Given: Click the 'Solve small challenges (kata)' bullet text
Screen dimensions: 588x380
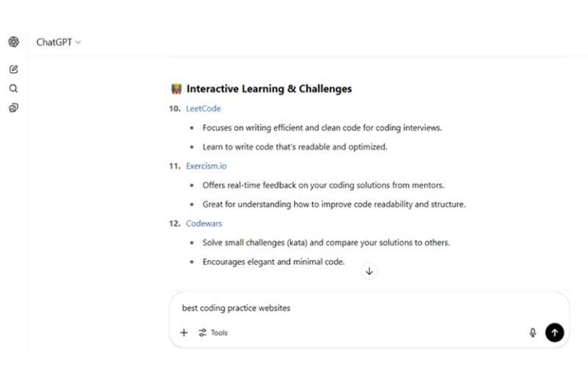Looking at the screenshot, I should coord(326,243).
